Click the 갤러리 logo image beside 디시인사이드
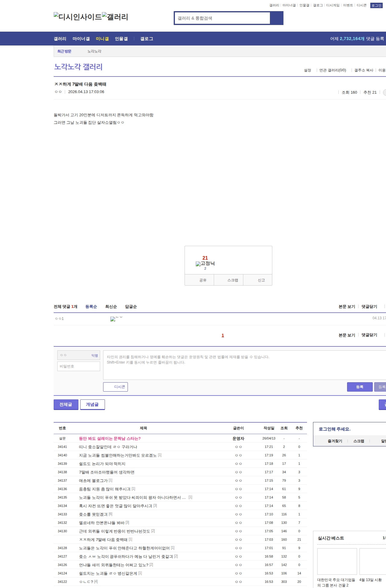Image resolution: width=386 pixels, height=588 pixels. [x=115, y=17]
